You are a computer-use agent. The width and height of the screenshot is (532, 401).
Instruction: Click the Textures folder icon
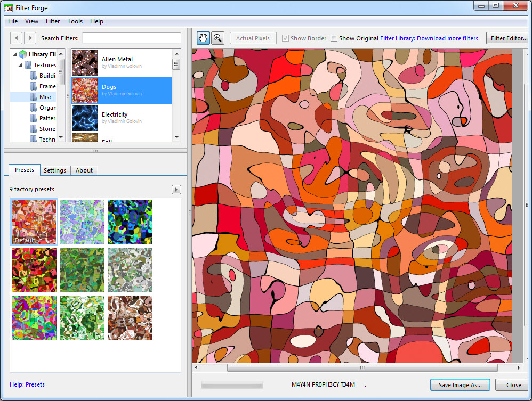[x=28, y=65]
